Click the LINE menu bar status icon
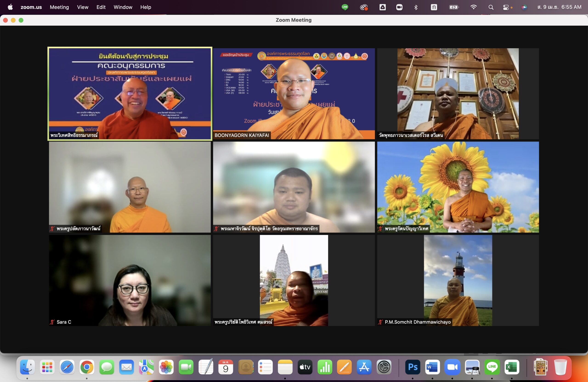This screenshot has height=382, width=588. point(345,7)
